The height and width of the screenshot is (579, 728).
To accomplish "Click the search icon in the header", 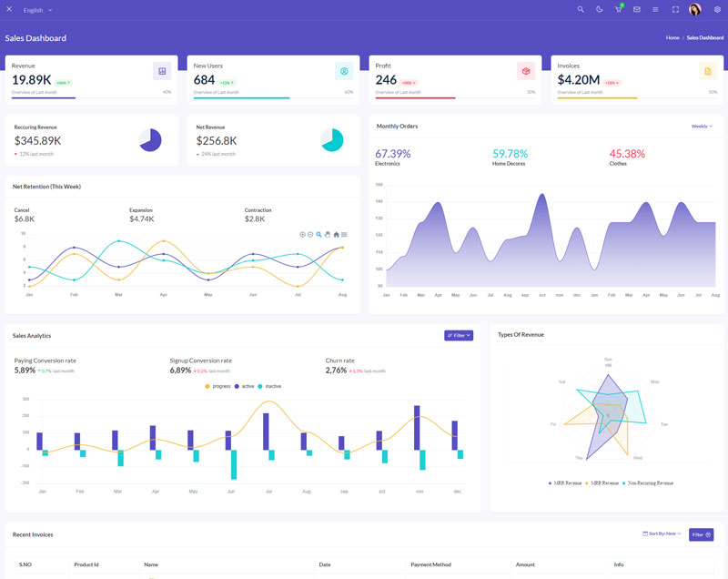I will click(581, 9).
